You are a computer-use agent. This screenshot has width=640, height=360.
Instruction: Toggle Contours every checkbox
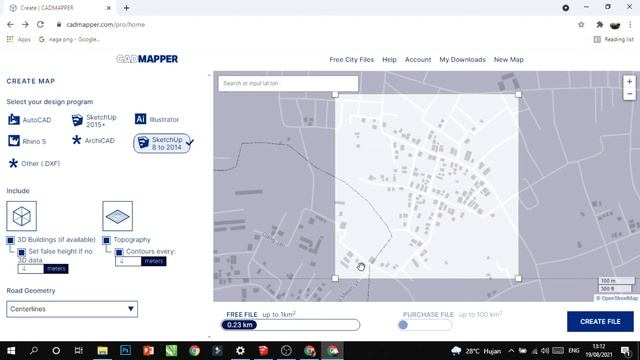[119, 252]
